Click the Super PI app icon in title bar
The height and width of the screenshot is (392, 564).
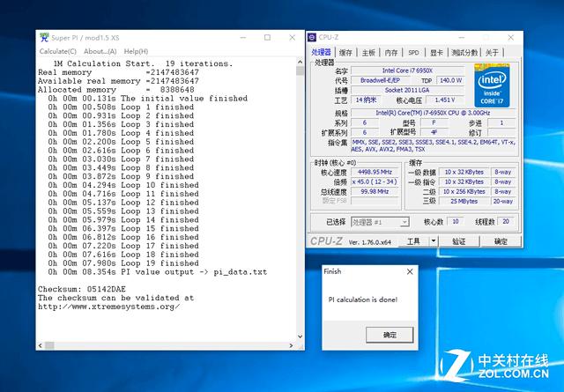(44, 37)
